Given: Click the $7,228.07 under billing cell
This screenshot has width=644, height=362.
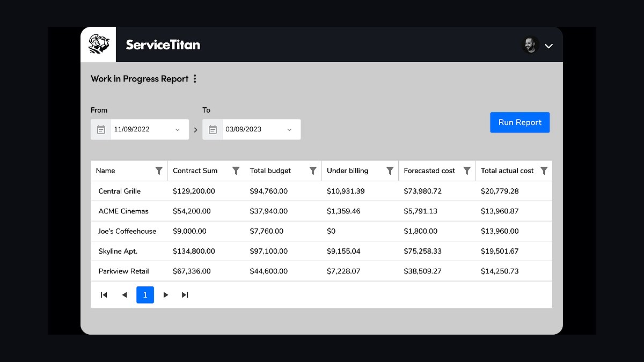Looking at the screenshot, I should (x=343, y=271).
